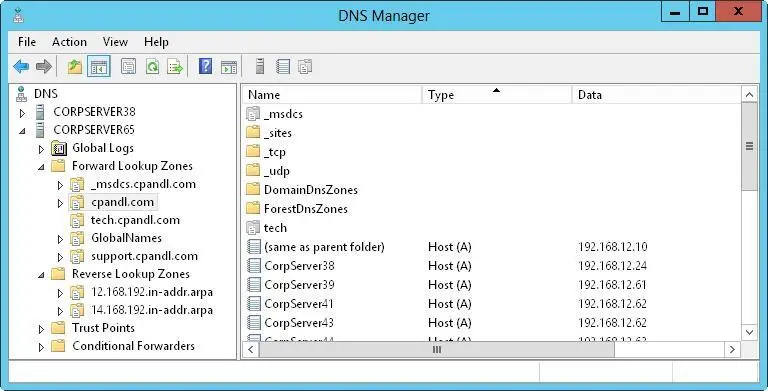The height and width of the screenshot is (391, 768).
Task: Sort by the Type column header
Action: pyautogui.click(x=497, y=95)
